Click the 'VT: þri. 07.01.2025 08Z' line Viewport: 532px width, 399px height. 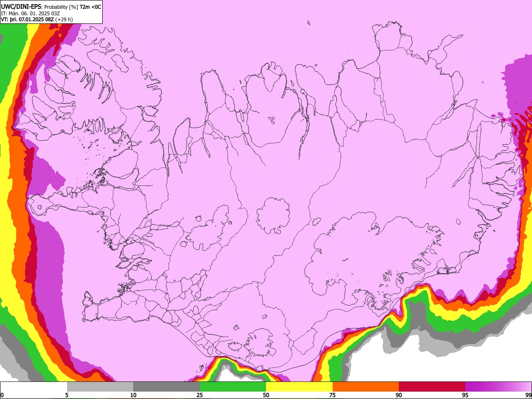coord(27,20)
